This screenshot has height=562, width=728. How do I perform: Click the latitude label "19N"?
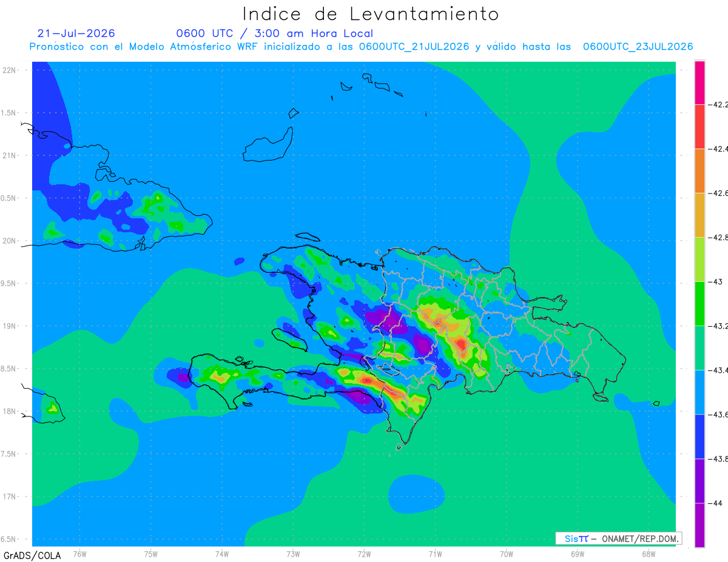(x=9, y=326)
